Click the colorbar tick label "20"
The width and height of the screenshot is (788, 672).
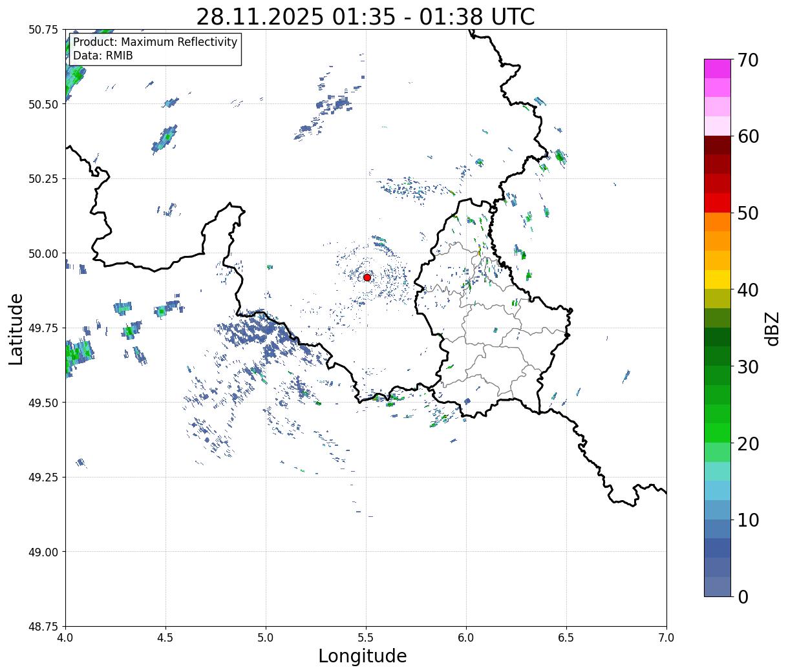(x=747, y=444)
